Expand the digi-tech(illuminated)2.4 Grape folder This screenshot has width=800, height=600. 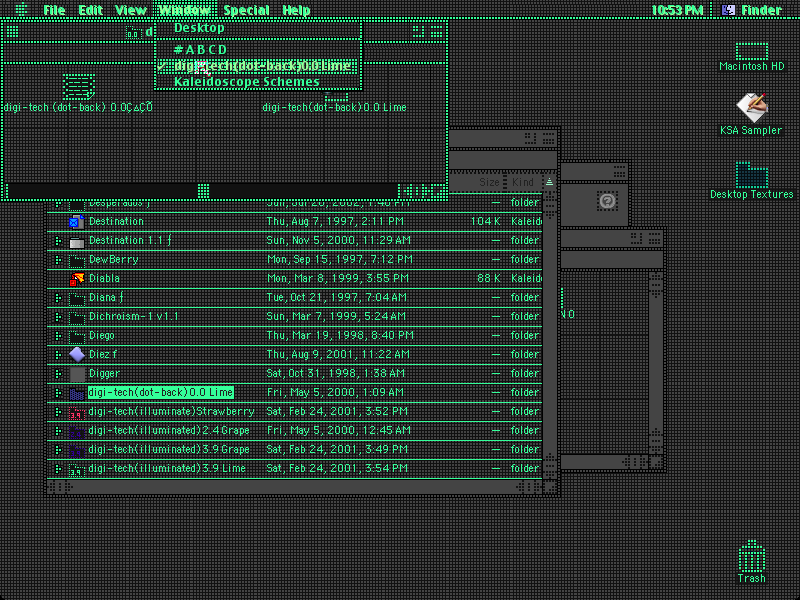(58, 431)
